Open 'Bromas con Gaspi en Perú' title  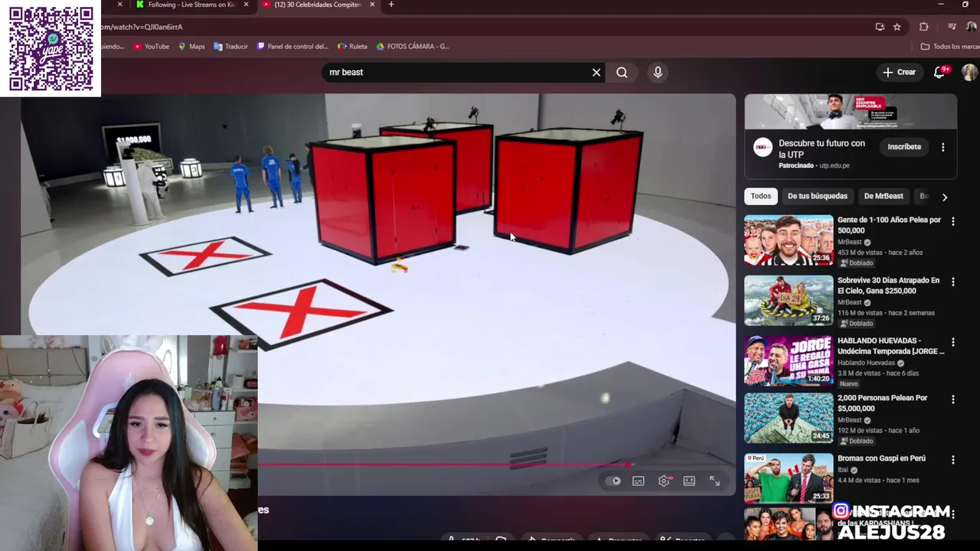click(881, 458)
